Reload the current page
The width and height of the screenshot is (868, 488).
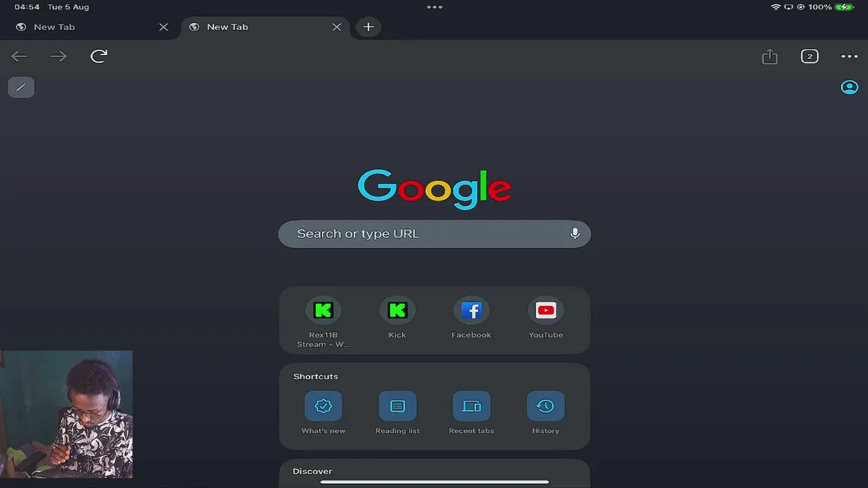point(99,56)
